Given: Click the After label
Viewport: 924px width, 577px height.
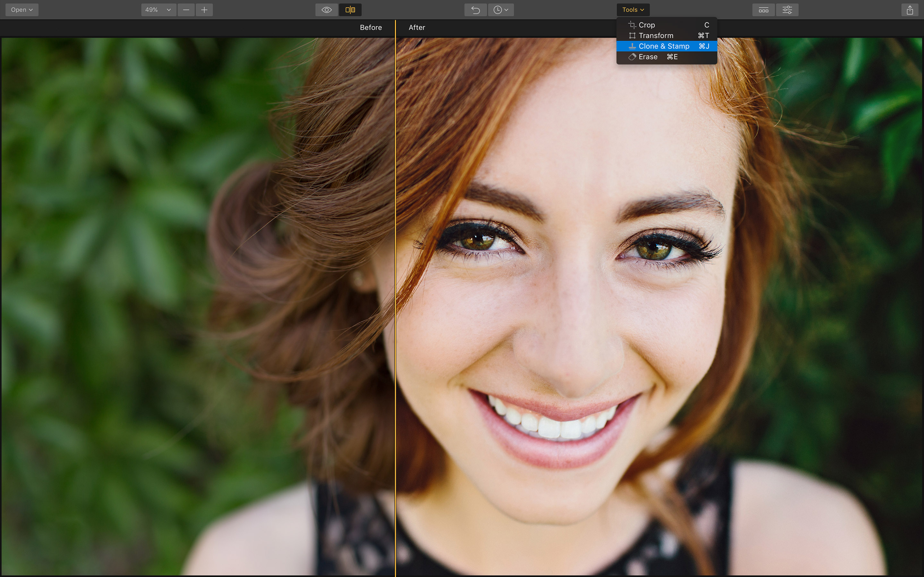Looking at the screenshot, I should tap(416, 28).
